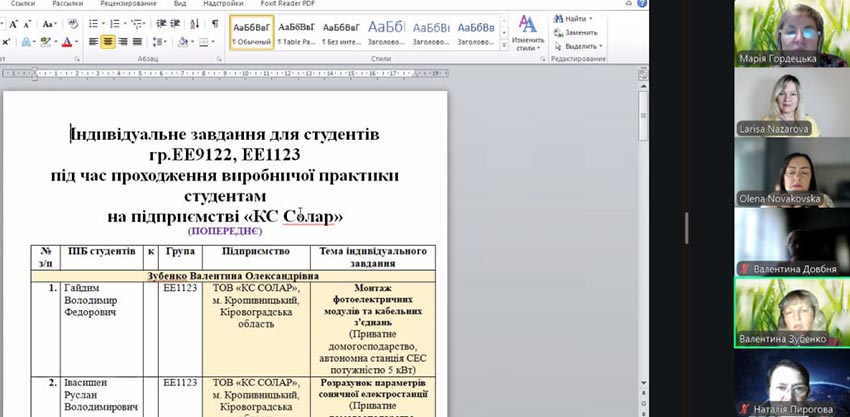This screenshot has height=417, width=850.
Task: Center-align the paragraph text
Action: click(x=107, y=42)
